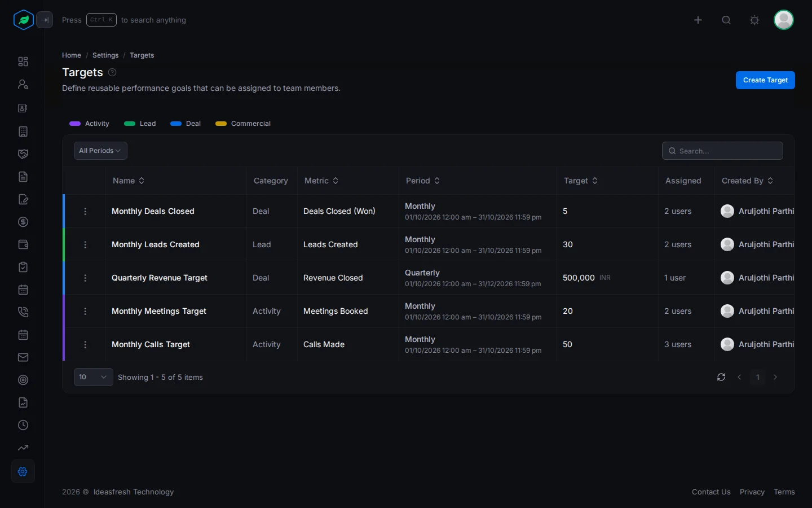Sort table by Name column

(129, 181)
